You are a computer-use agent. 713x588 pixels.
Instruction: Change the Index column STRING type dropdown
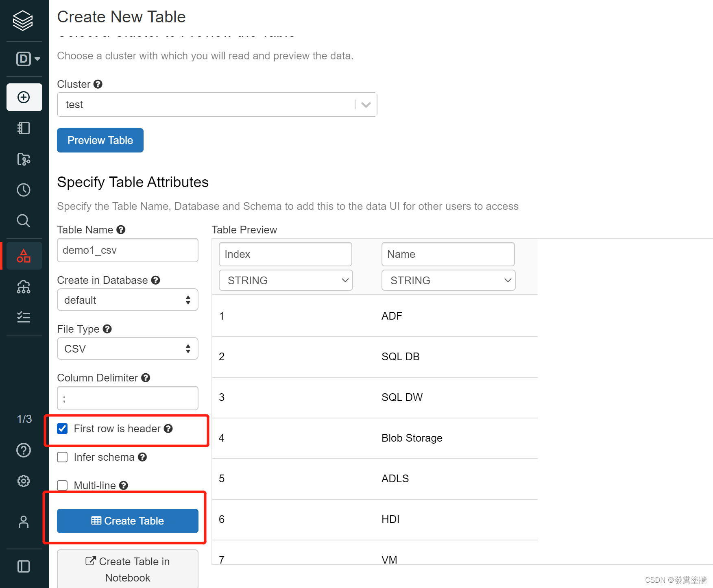pyautogui.click(x=286, y=280)
